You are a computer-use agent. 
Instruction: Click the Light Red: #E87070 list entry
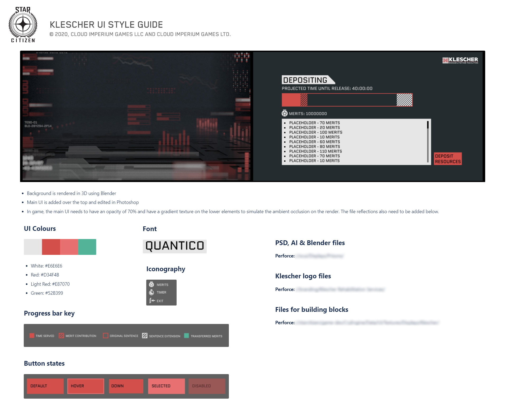pos(50,284)
